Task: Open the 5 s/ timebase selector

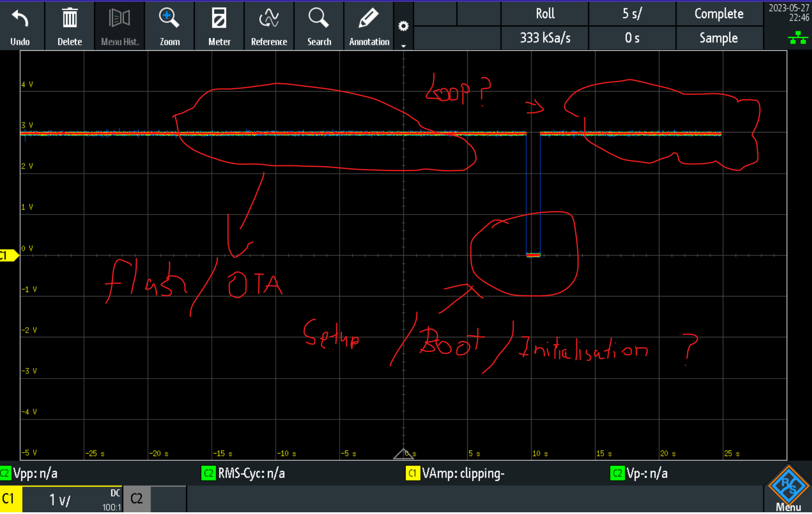Action: 632,14
